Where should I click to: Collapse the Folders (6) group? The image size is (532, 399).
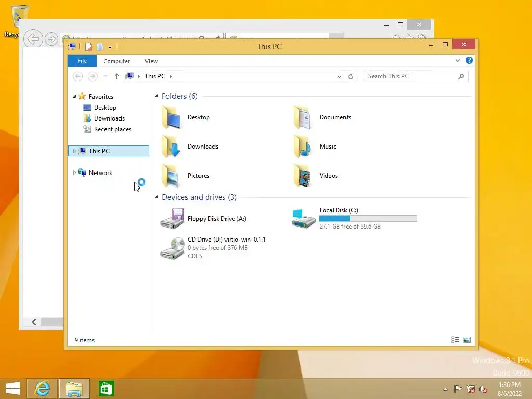click(x=156, y=96)
